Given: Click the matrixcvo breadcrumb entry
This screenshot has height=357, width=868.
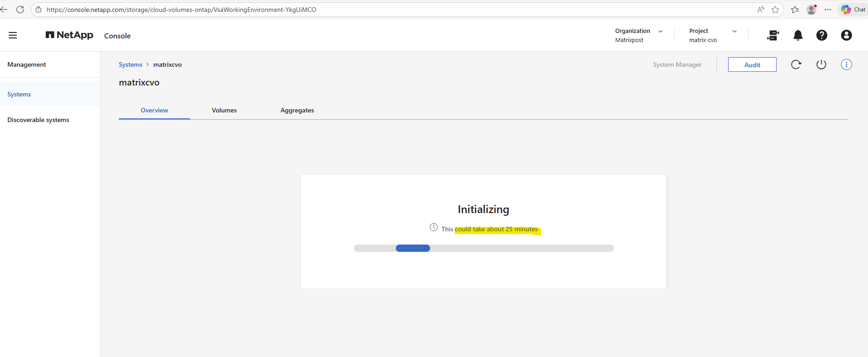Looking at the screenshot, I should tap(167, 64).
